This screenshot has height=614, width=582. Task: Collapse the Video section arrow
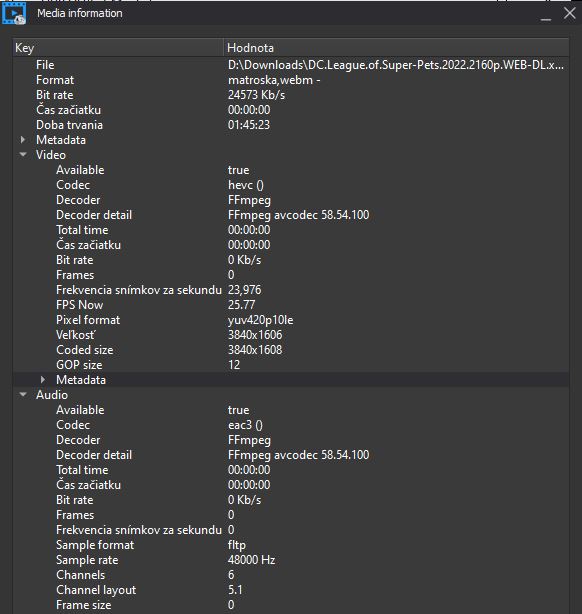[23, 155]
